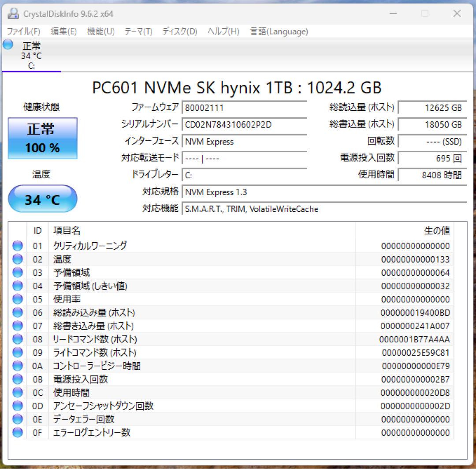Click the 項目名 column header
476x469 pixels.
202,231
